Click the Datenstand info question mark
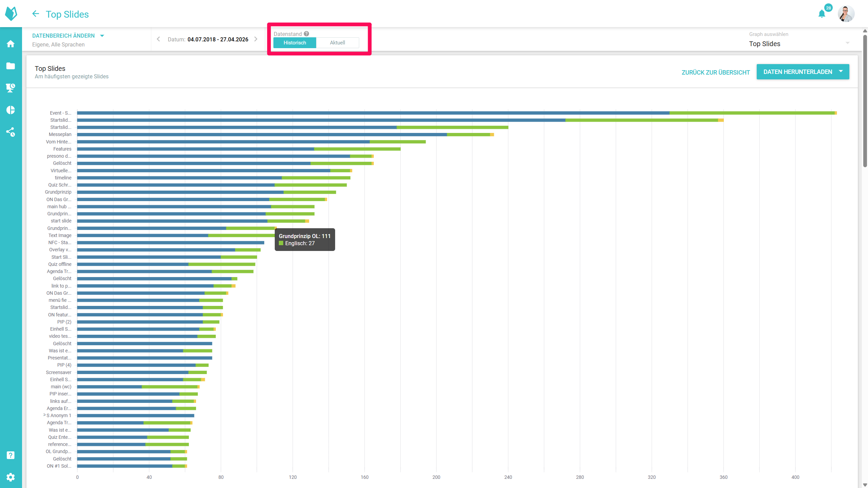The width and height of the screenshot is (868, 488). [x=306, y=34]
